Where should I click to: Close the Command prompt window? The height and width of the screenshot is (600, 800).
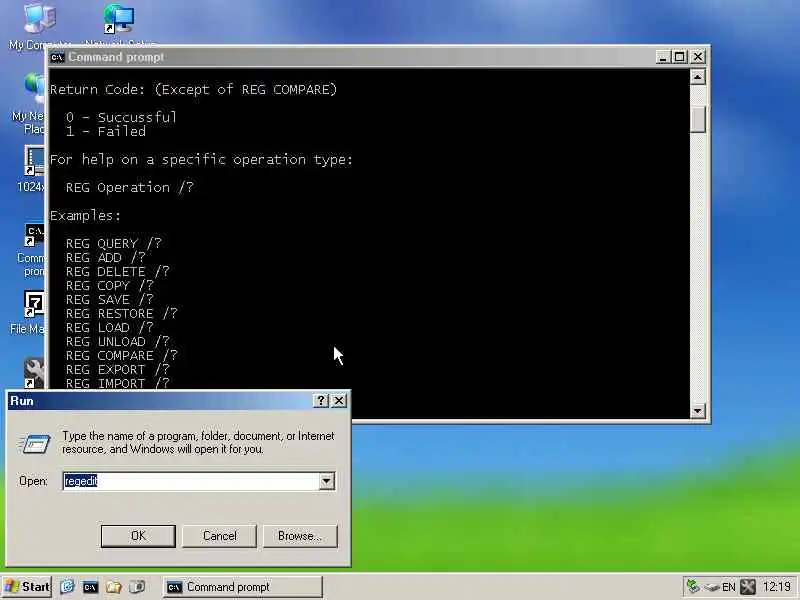click(x=697, y=57)
